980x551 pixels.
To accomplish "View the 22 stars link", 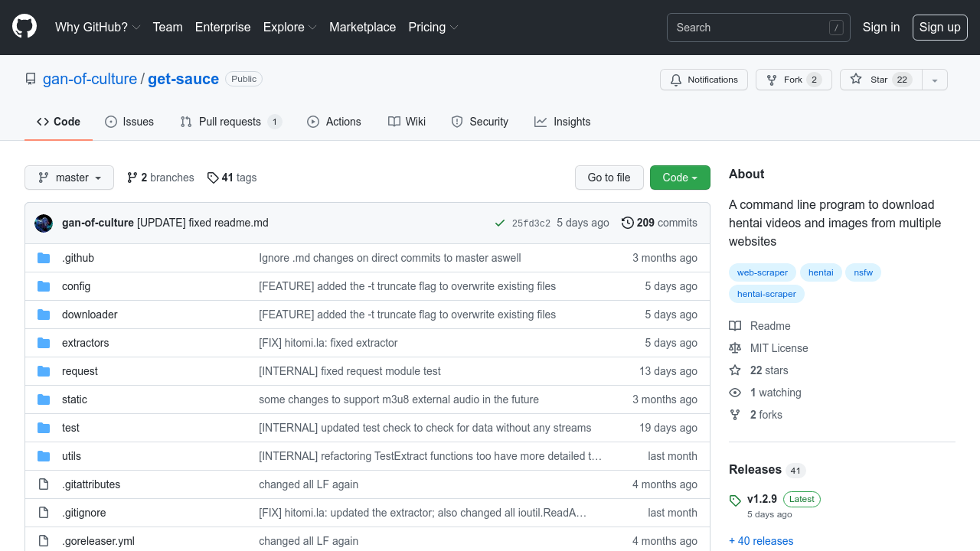I will tap(758, 370).
